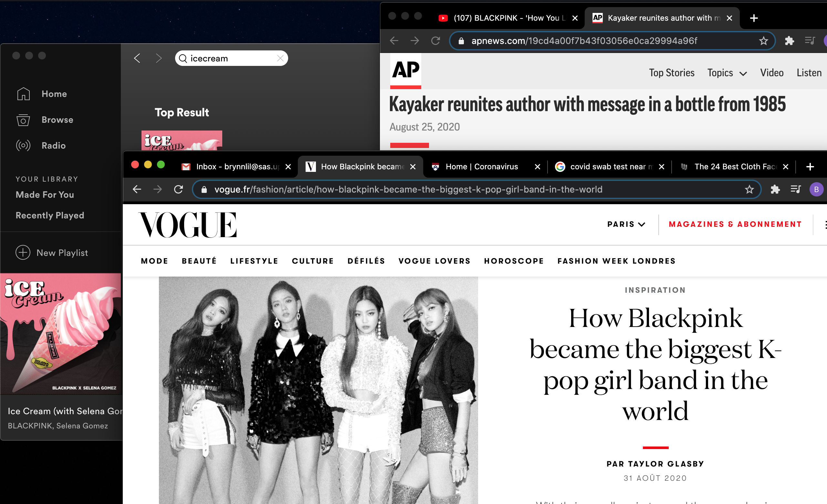The width and height of the screenshot is (827, 504).
Task: Close the Kayaker AP news tab
Action: 729,18
